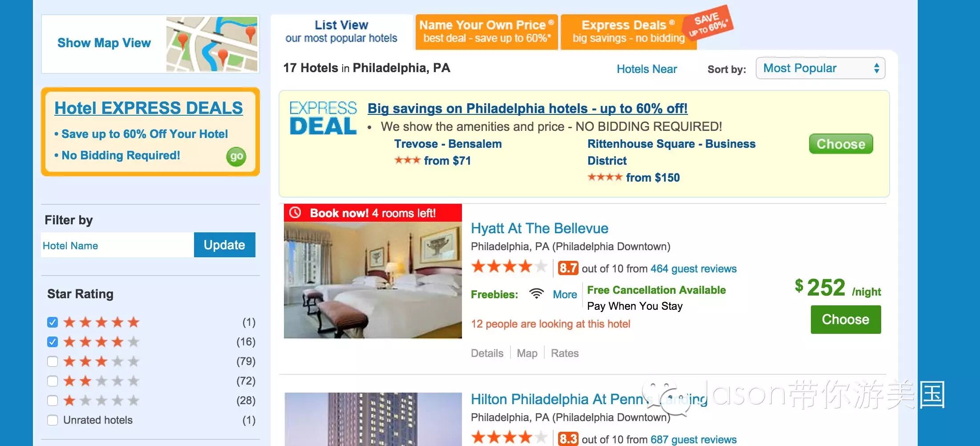Screen dimensions: 980x446
Task: Expand More freebies for Hyatt
Action: (x=565, y=294)
